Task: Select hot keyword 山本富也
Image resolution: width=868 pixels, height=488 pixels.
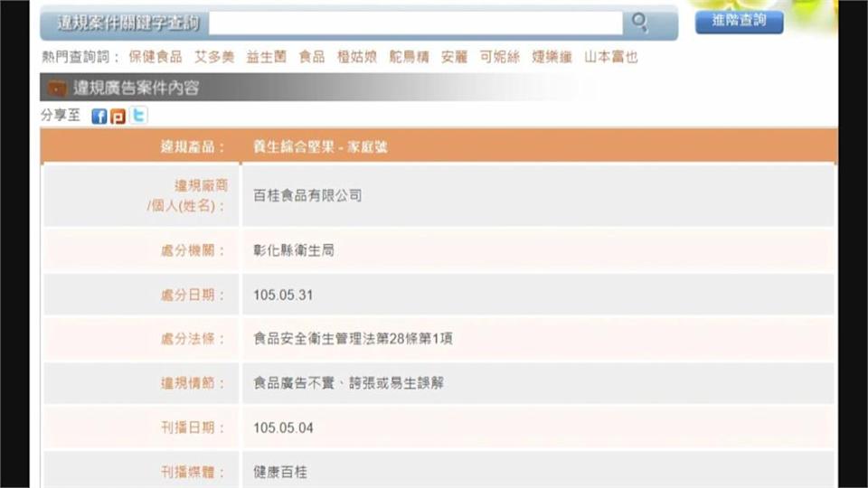Action: [611, 57]
